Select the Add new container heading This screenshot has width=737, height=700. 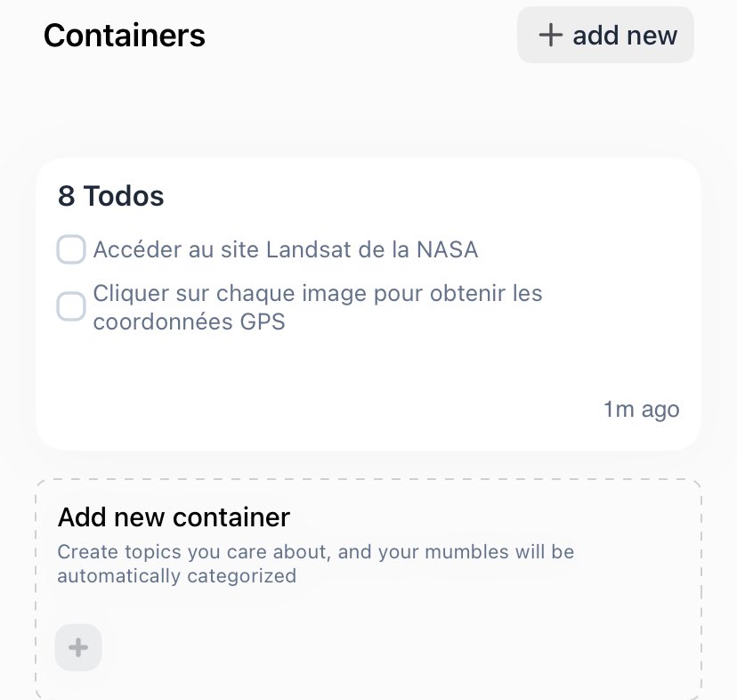pos(174,517)
